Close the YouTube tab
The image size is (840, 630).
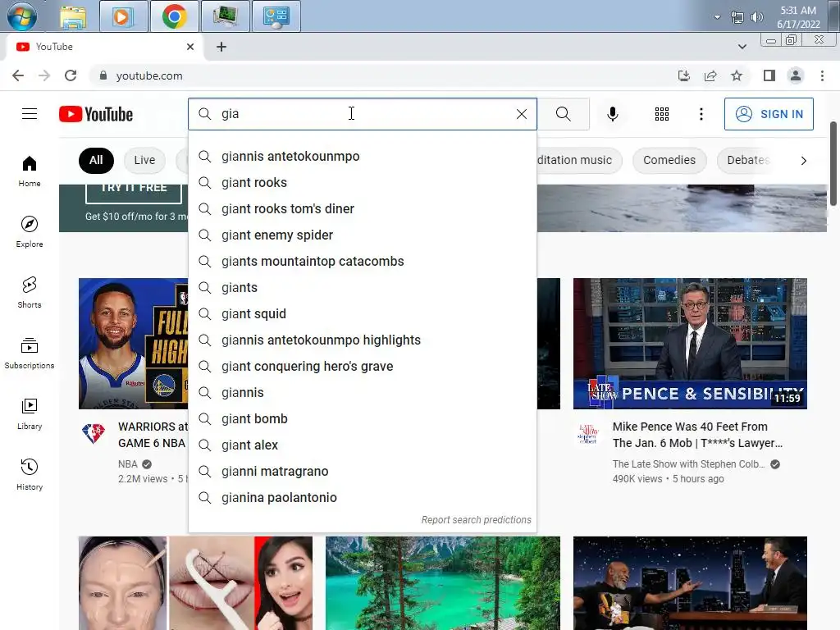click(x=190, y=47)
